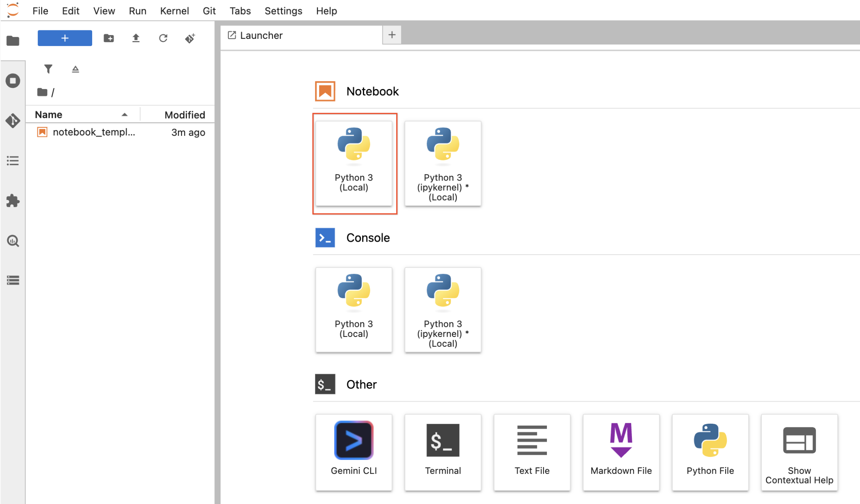
Task: Launch Python 3 (Local) notebook
Action: click(x=354, y=163)
